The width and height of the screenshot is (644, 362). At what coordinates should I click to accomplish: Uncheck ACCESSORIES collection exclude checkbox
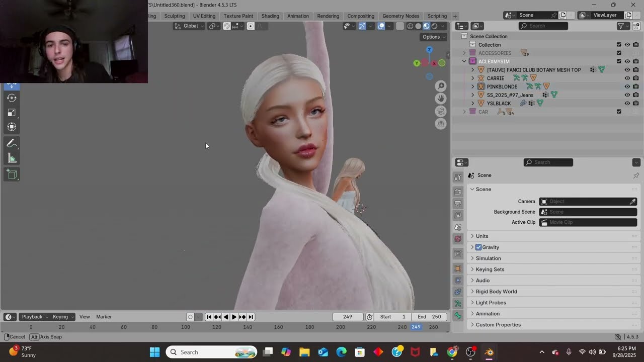619,53
